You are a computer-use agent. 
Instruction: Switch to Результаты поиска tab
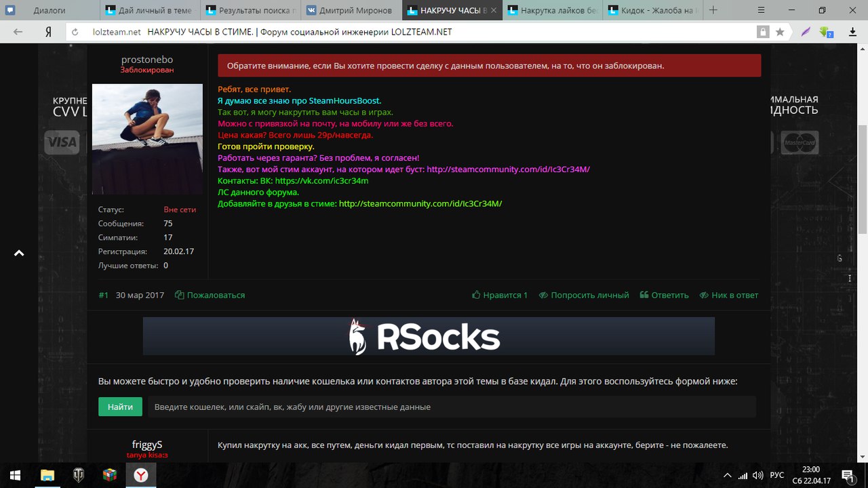(x=251, y=10)
